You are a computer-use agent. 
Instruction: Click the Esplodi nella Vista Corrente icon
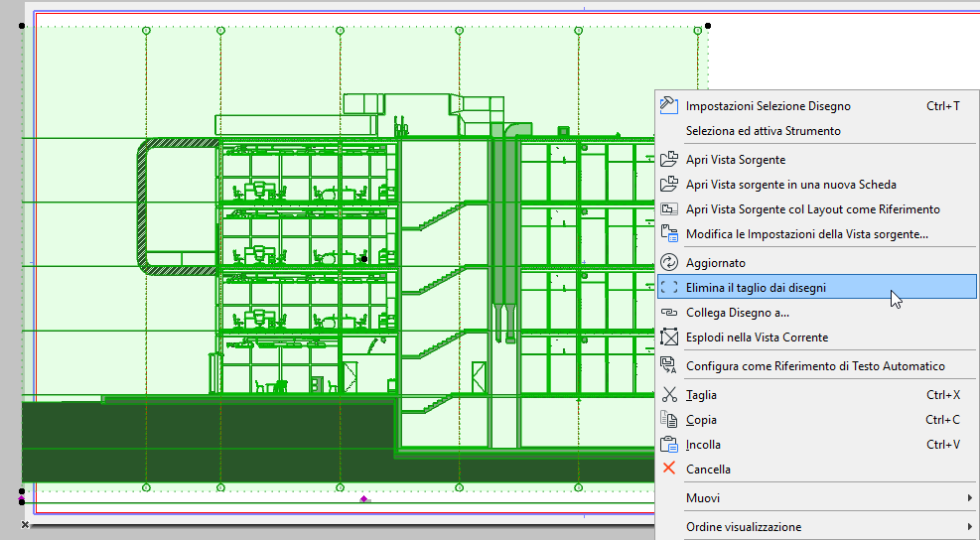click(x=668, y=337)
